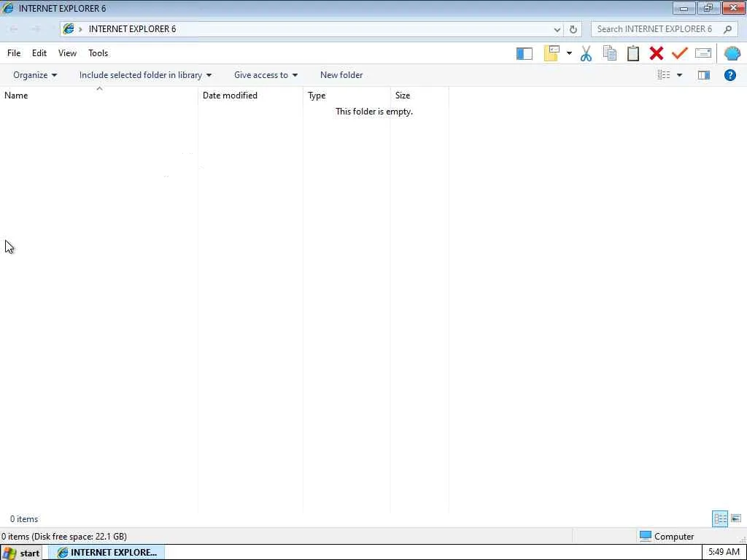Viewport: 747px width, 560px height.
Task: Expand the Organize dropdown
Action: 35,75
